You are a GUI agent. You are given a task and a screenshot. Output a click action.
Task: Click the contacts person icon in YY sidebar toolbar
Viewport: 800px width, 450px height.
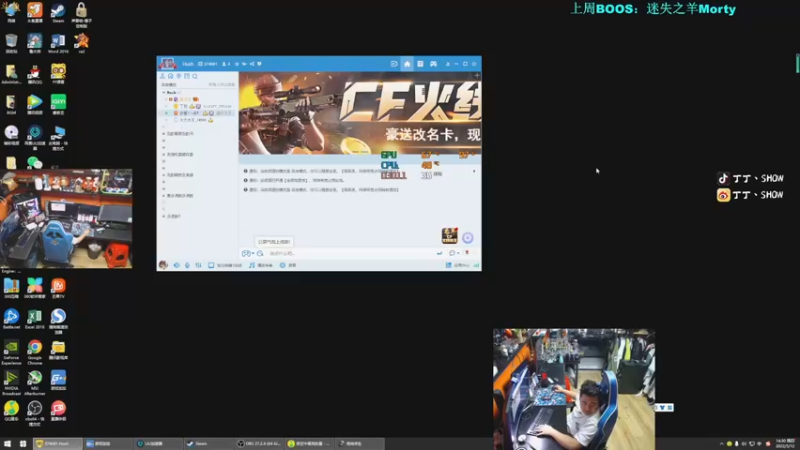[162, 76]
